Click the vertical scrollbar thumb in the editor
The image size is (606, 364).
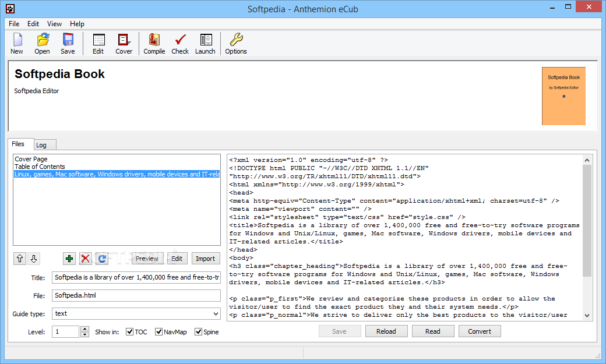tap(587, 221)
